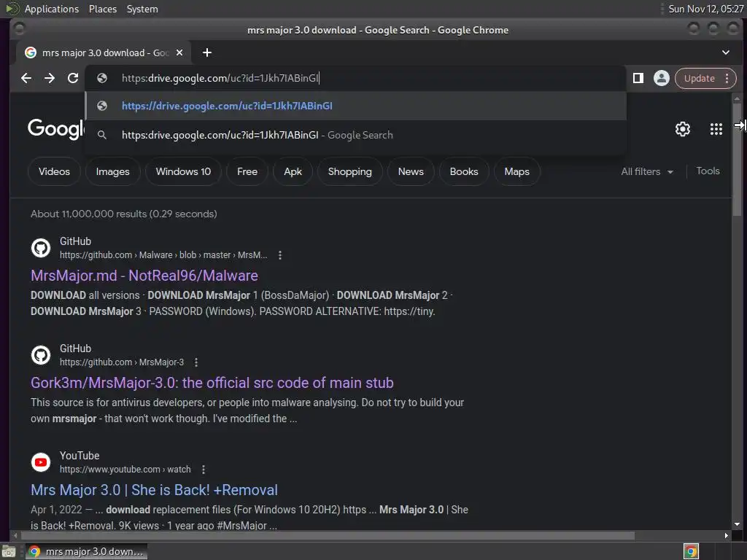Click the Update button in Chrome toolbar

coord(699,78)
